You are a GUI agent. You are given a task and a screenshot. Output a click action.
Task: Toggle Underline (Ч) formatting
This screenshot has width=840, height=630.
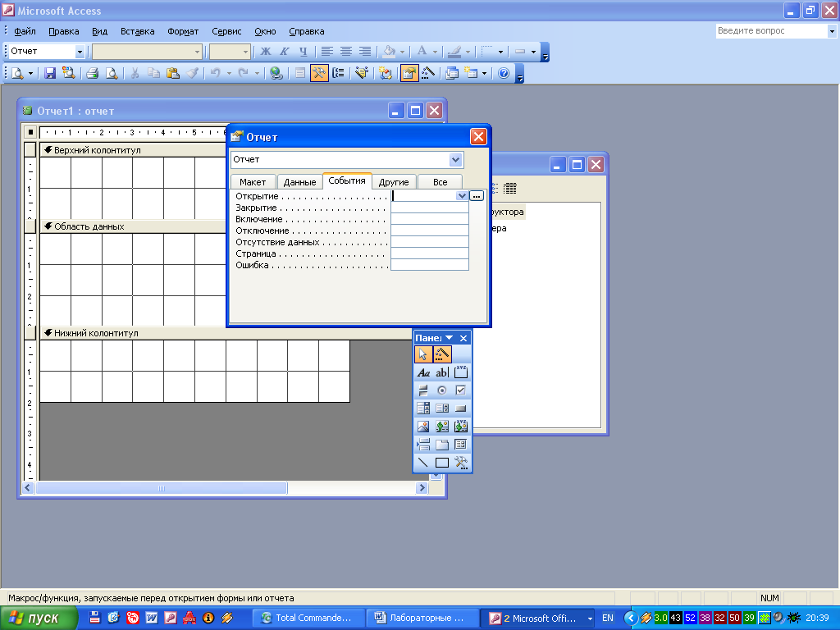click(304, 52)
